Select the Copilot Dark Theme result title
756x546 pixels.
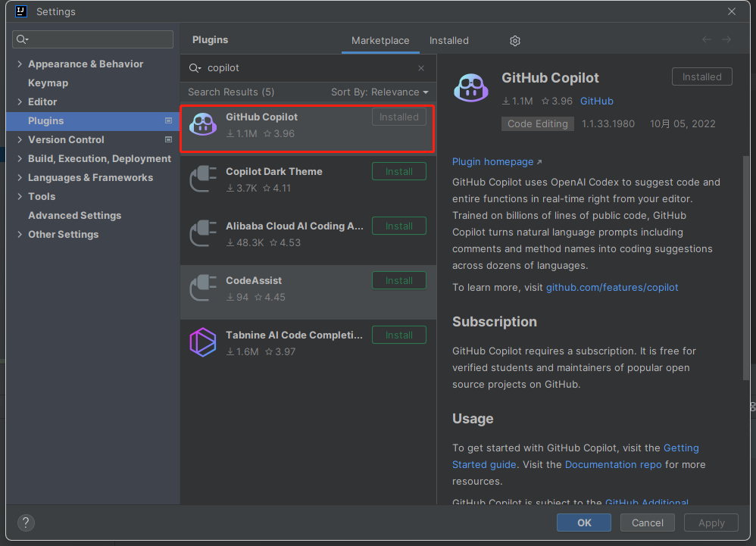point(274,172)
